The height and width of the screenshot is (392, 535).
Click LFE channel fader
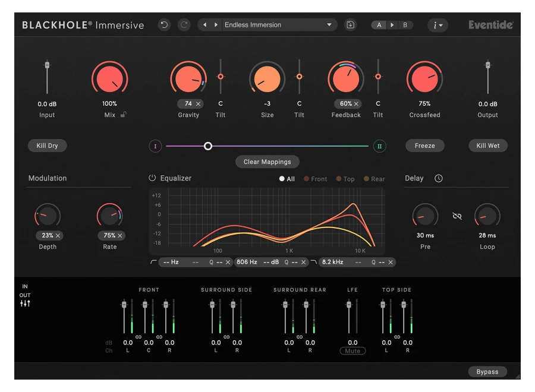349,305
